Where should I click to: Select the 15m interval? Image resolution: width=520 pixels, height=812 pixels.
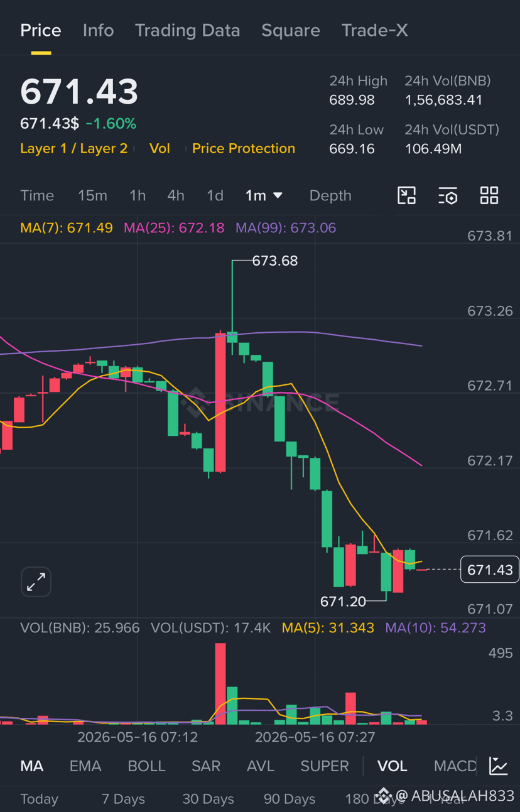pyautogui.click(x=92, y=195)
